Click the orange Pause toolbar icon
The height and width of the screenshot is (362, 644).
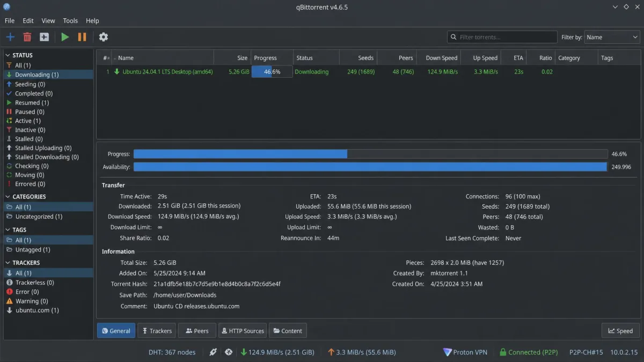[x=82, y=37]
